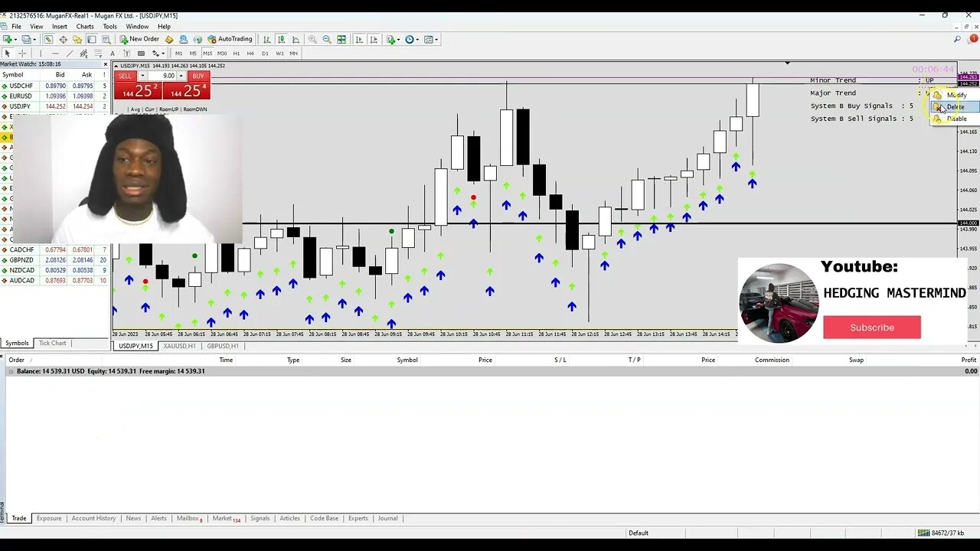Select the vertical line drawing tool

[x=41, y=54]
